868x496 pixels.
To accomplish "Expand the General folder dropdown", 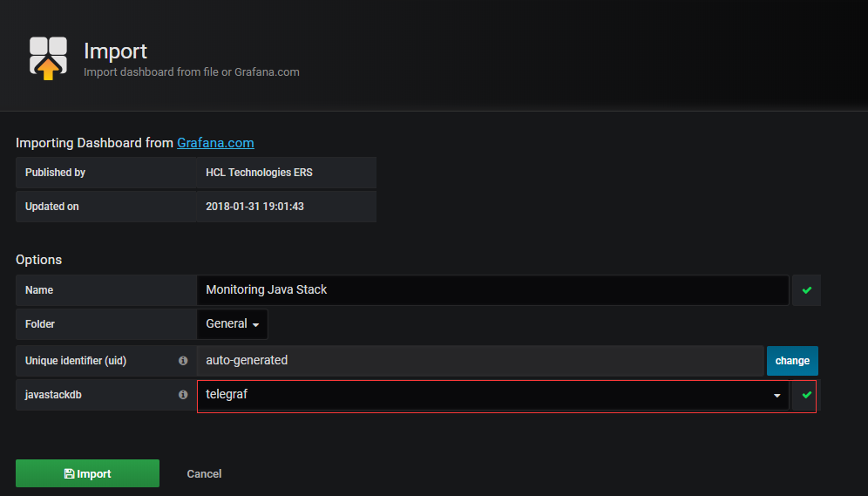I will coord(233,324).
